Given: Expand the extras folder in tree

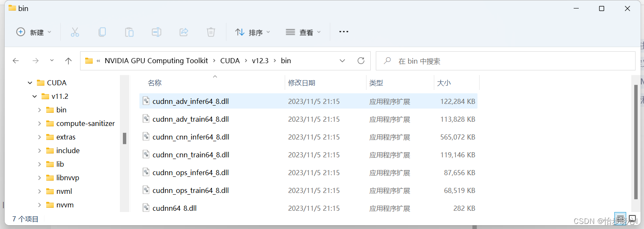Looking at the screenshot, I should (39, 137).
